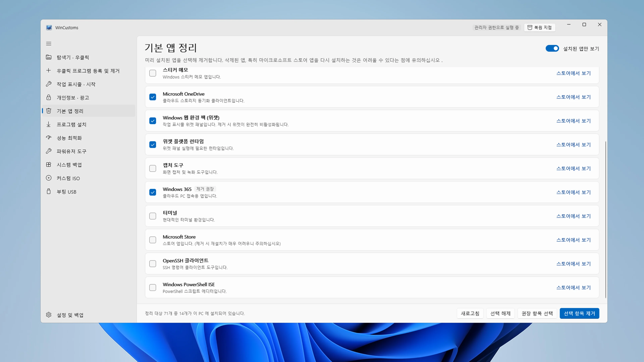Viewport: 644px width, 362px height.
Task: Check the 스티커 메모 checkbox
Action: pyautogui.click(x=152, y=73)
